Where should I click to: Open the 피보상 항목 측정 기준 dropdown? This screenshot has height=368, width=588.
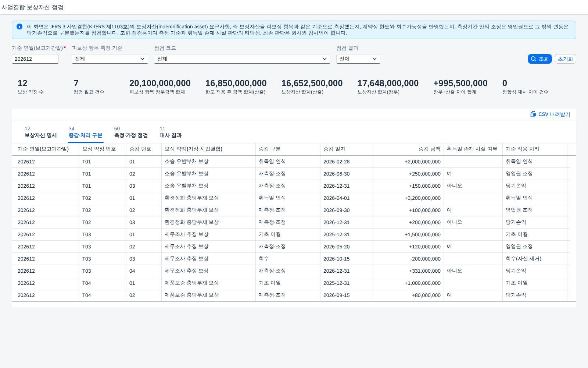coord(110,59)
